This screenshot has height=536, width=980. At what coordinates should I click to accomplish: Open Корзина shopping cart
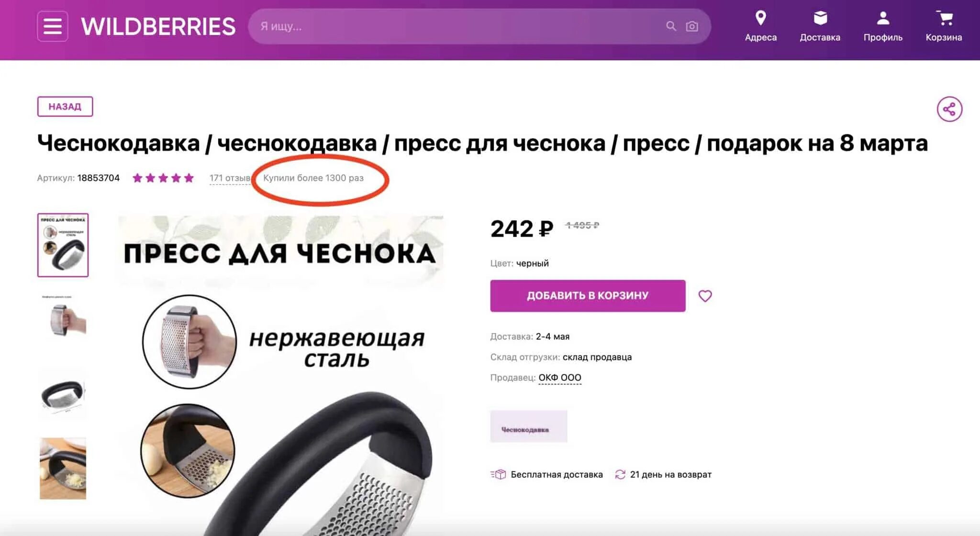coord(944,26)
